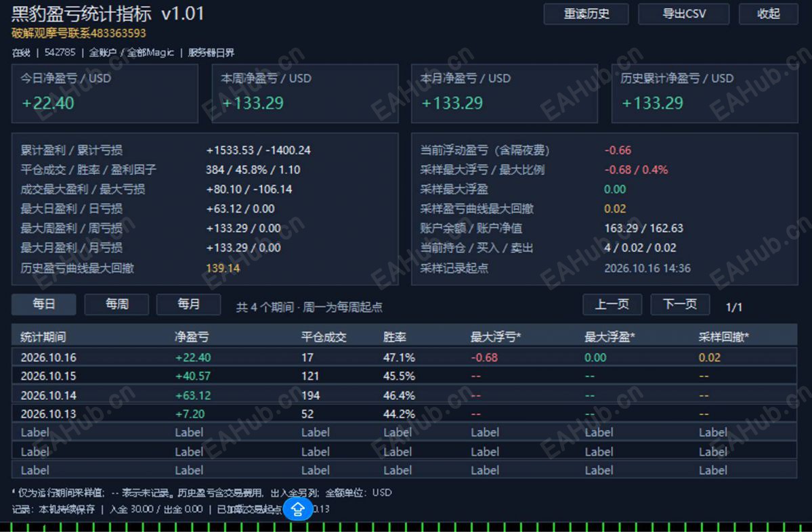Click the 最大浮亏* column header
The height and width of the screenshot is (532, 812).
496,337
